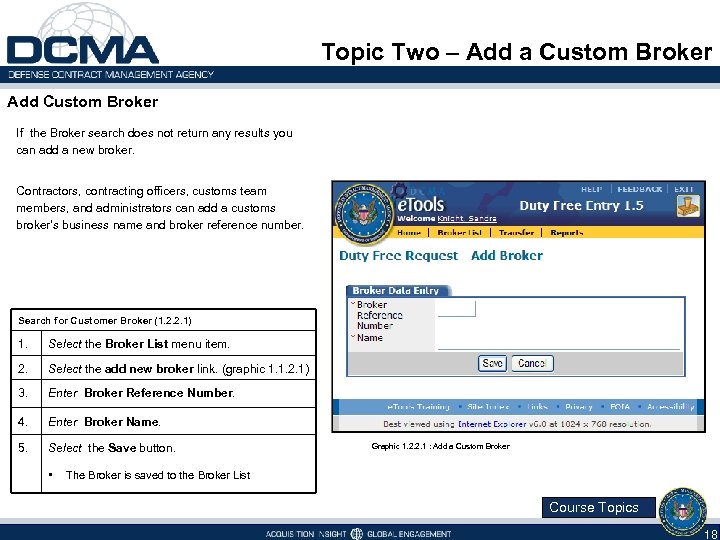Click the Duty Free Request heading

click(x=398, y=256)
